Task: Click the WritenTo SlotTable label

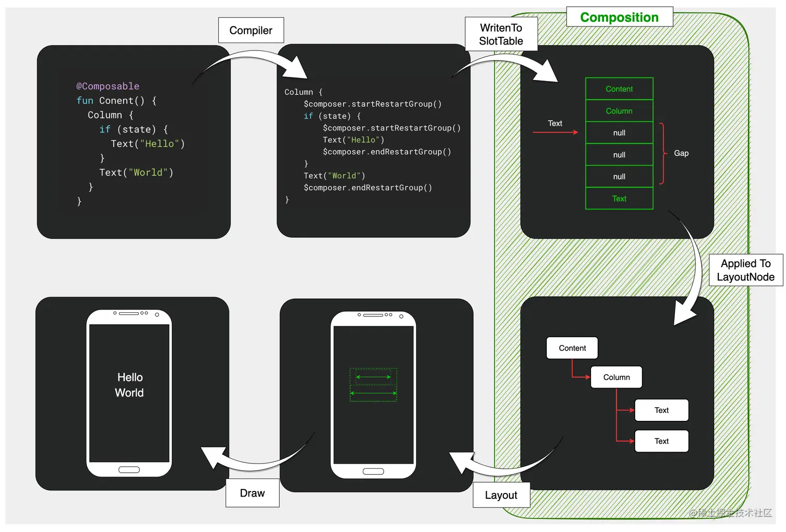Action: click(x=501, y=34)
